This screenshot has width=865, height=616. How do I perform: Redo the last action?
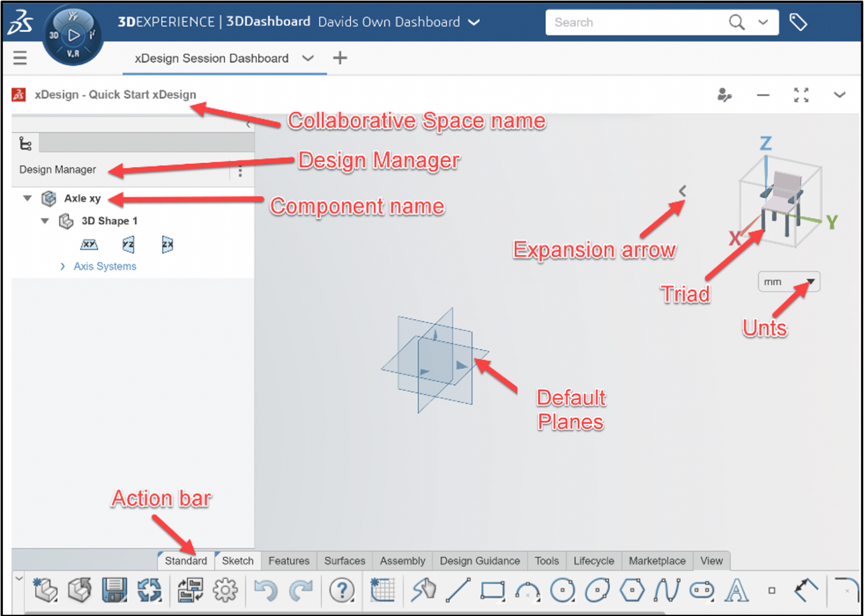(300, 590)
